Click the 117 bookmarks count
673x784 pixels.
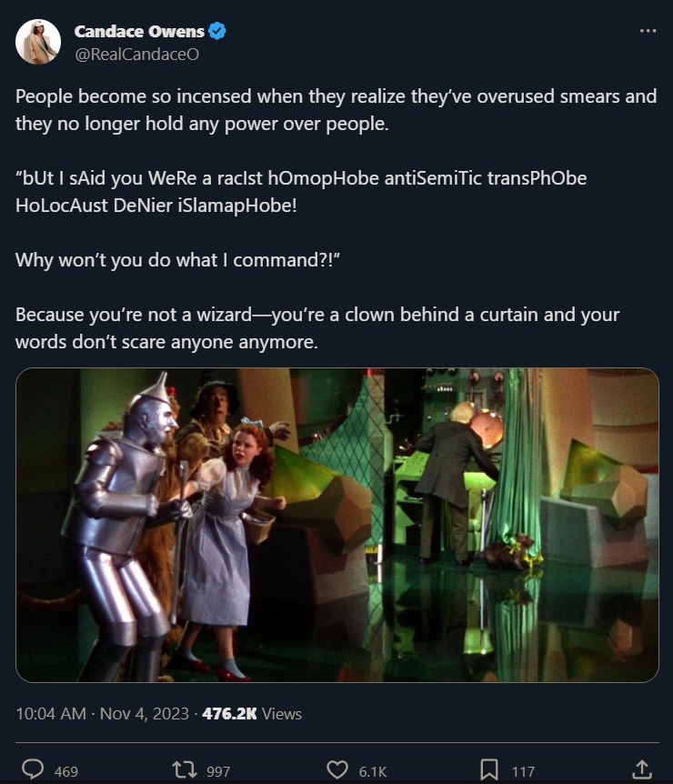(523, 771)
